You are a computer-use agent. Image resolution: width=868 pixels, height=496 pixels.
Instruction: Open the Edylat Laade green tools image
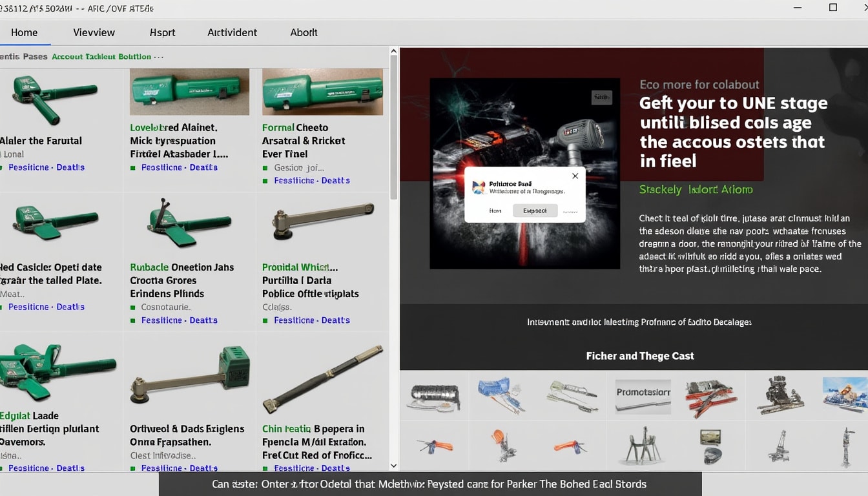pos(57,371)
